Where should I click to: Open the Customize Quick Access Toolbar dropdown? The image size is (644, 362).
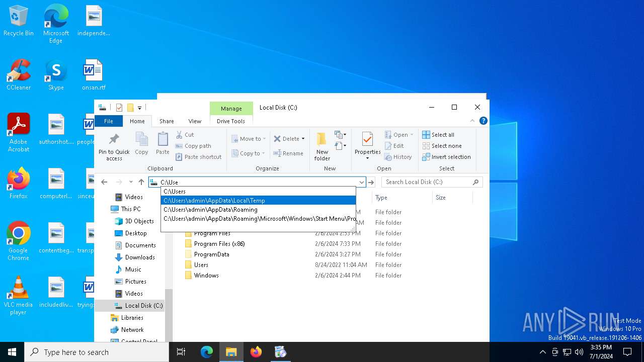click(139, 108)
